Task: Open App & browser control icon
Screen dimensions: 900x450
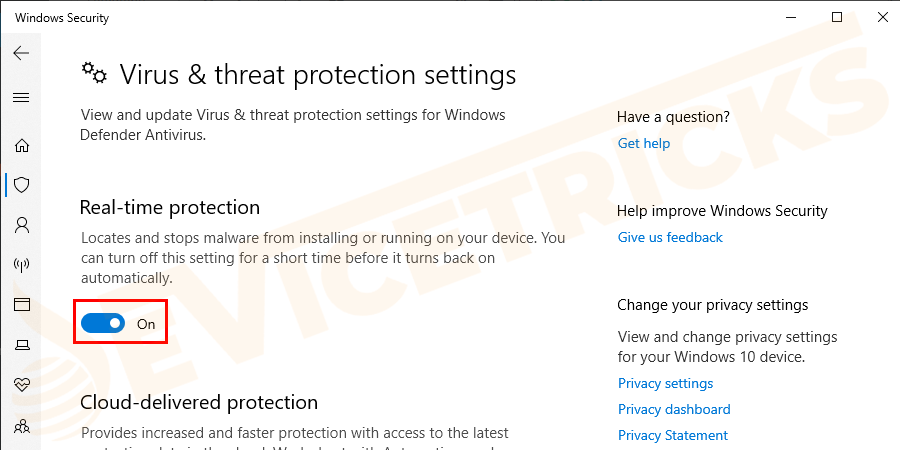Action: click(x=21, y=305)
